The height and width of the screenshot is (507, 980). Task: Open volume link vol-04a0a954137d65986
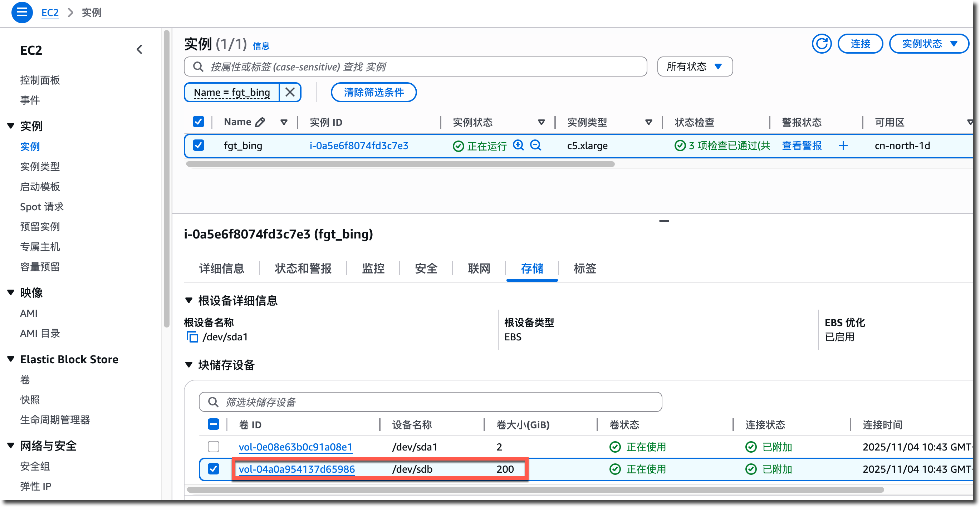[297, 469]
